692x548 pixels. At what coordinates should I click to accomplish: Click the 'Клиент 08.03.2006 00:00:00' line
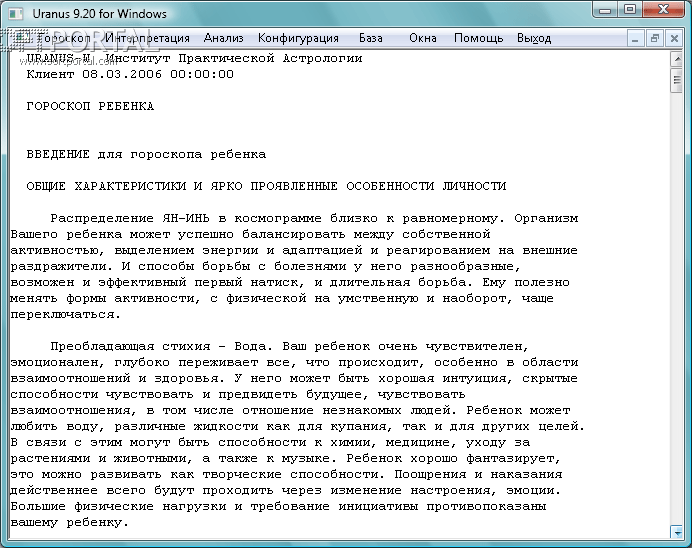point(130,74)
